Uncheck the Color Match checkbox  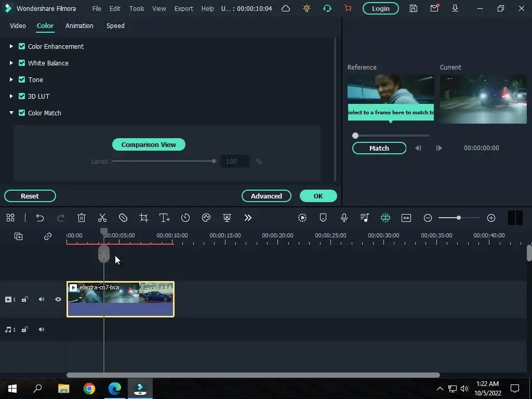(22, 113)
